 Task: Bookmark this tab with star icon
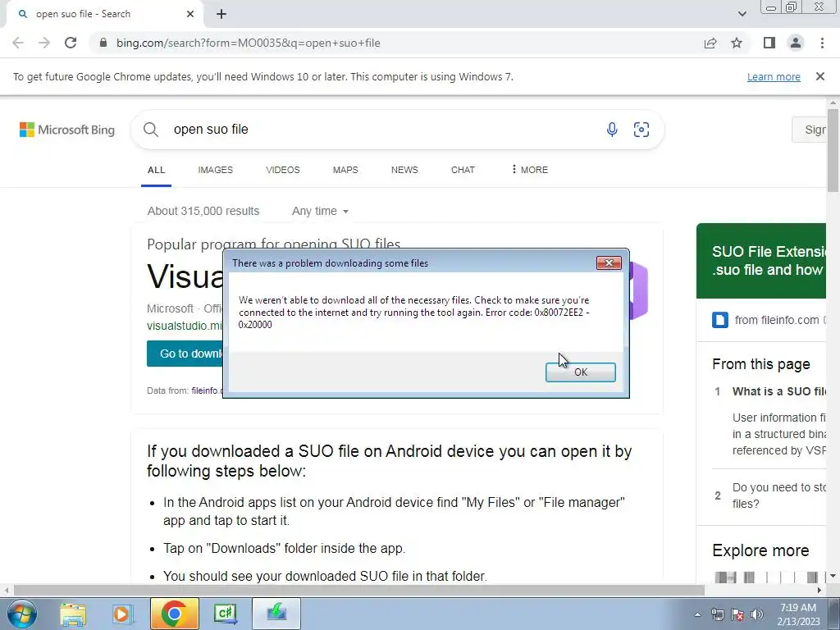[737, 43]
